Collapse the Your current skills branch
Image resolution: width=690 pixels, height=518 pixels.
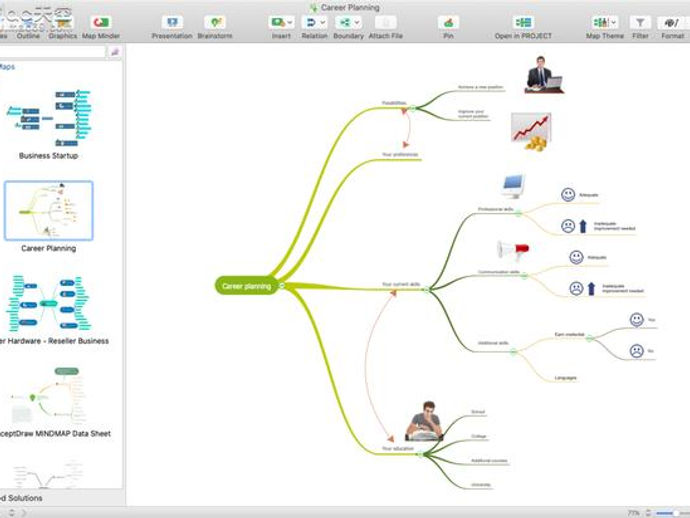(426, 289)
